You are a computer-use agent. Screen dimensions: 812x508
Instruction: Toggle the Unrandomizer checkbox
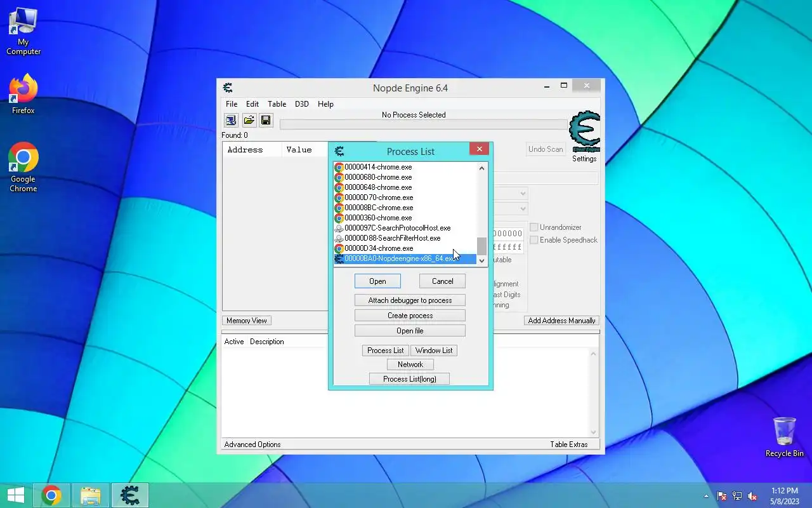(x=534, y=227)
